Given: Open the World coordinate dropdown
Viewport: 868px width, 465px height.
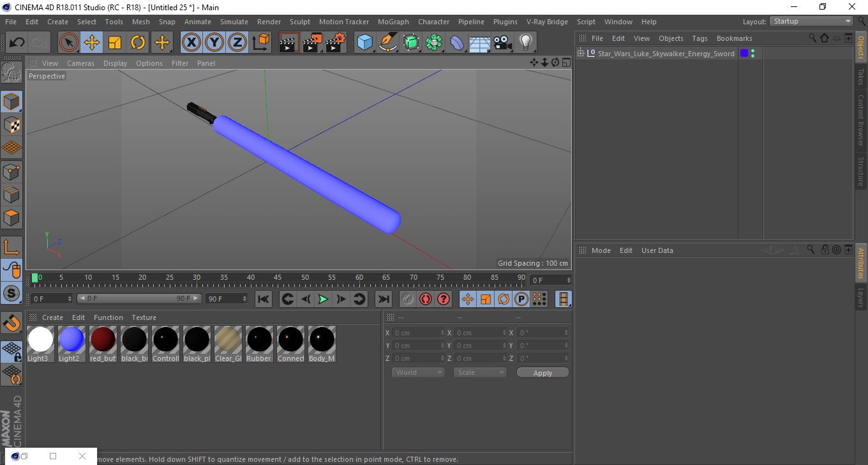Looking at the screenshot, I should [x=418, y=372].
